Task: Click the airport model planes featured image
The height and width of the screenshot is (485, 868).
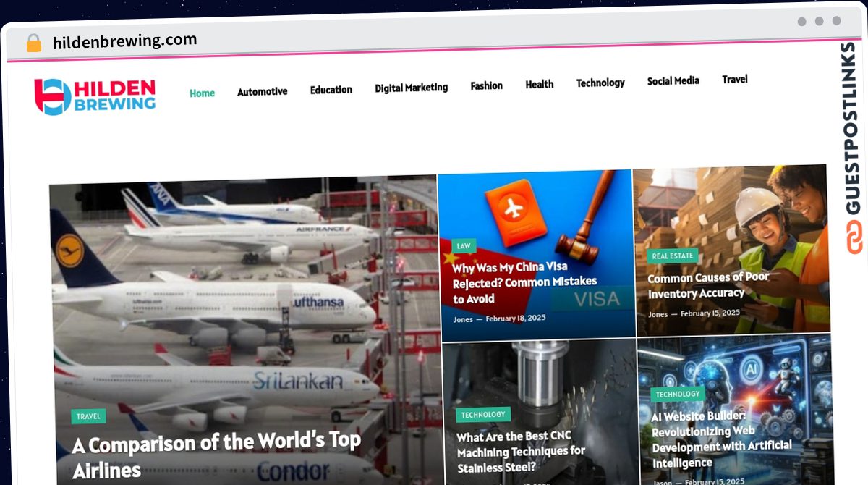Action: point(244,329)
